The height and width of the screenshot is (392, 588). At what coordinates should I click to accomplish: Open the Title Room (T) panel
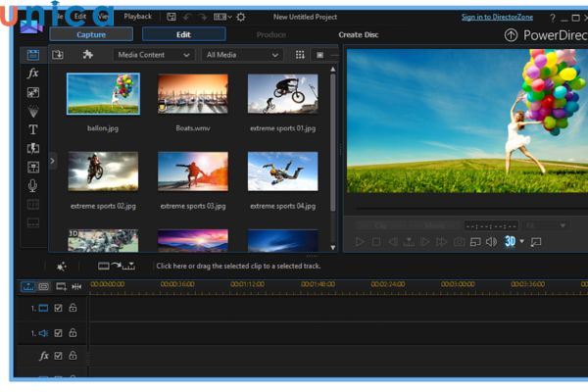[x=32, y=129]
